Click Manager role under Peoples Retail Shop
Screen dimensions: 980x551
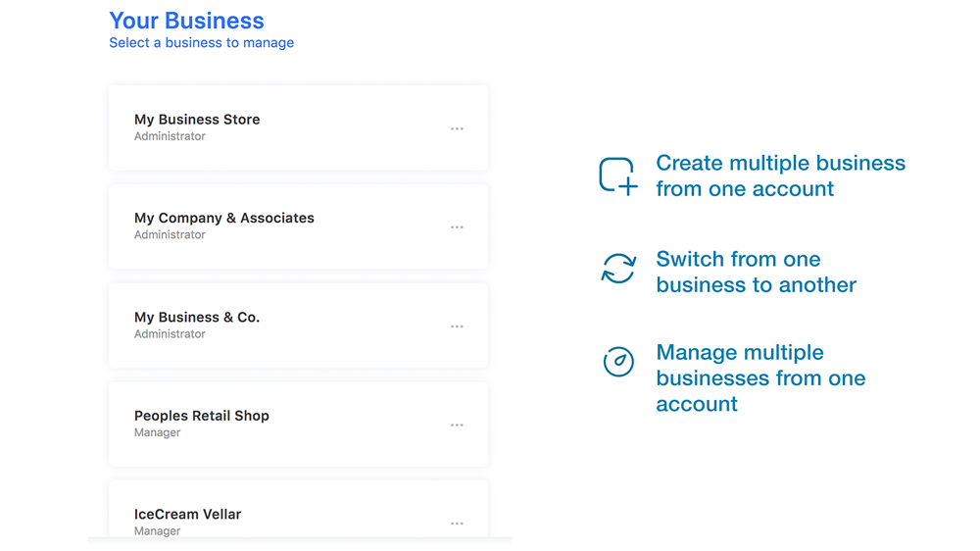pos(157,432)
